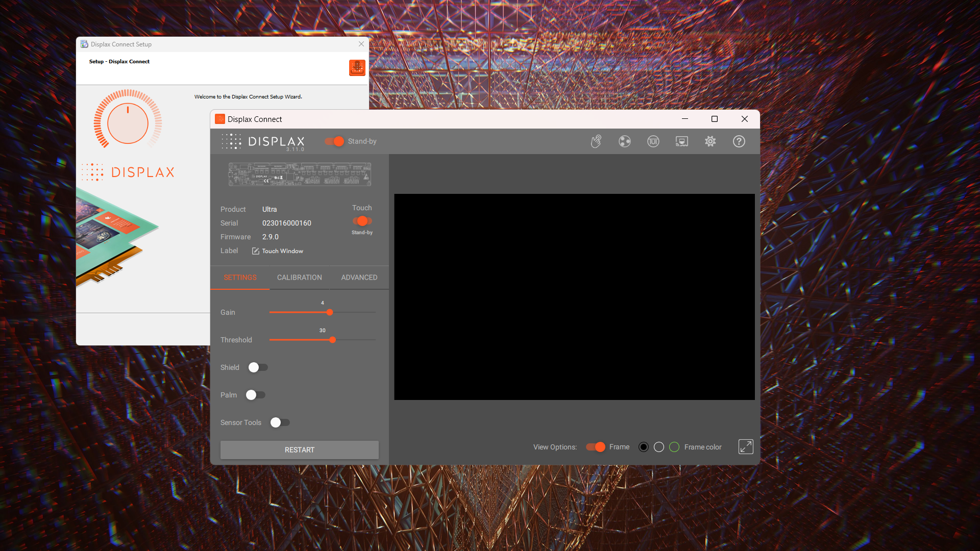Click the Touch Window label text
The height and width of the screenshot is (551, 980).
click(x=282, y=251)
